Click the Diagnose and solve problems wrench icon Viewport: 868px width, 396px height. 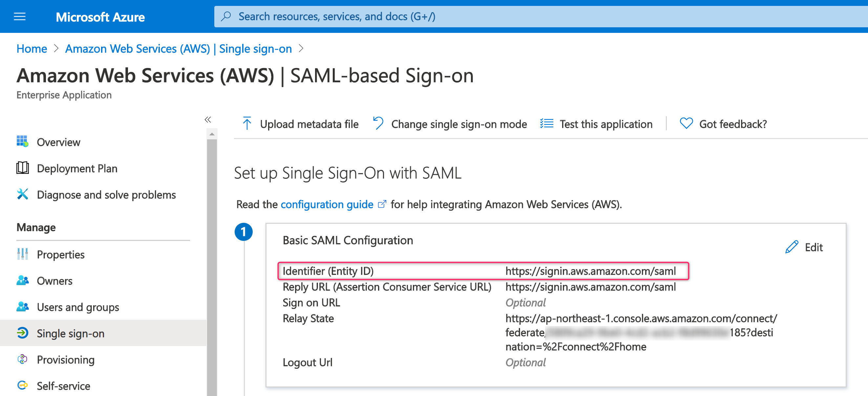tap(22, 194)
